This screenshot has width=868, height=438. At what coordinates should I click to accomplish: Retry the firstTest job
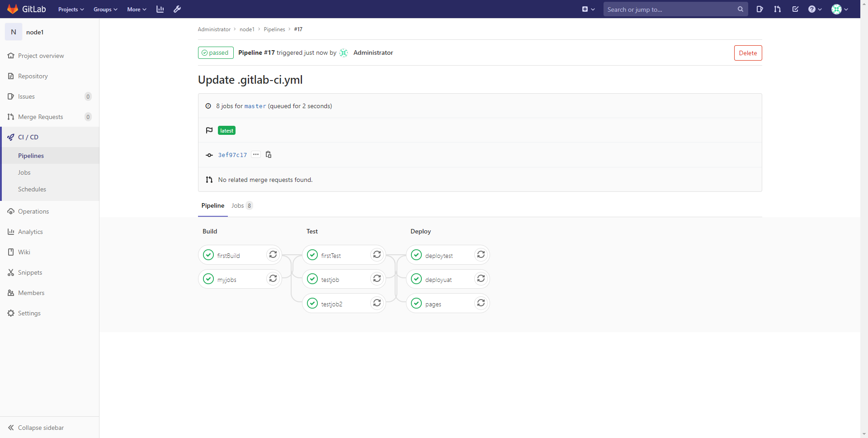[377, 255]
